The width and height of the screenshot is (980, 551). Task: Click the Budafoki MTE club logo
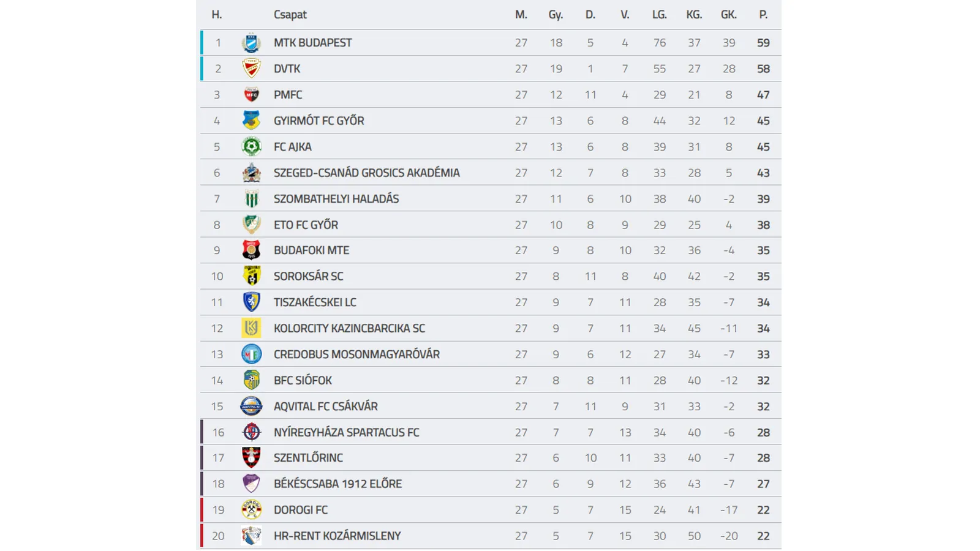(251, 250)
